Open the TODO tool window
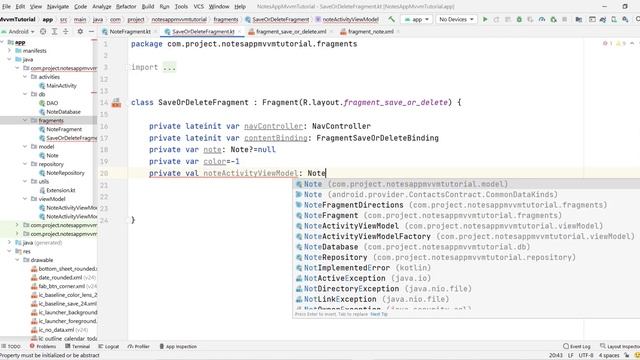 [x=11, y=346]
